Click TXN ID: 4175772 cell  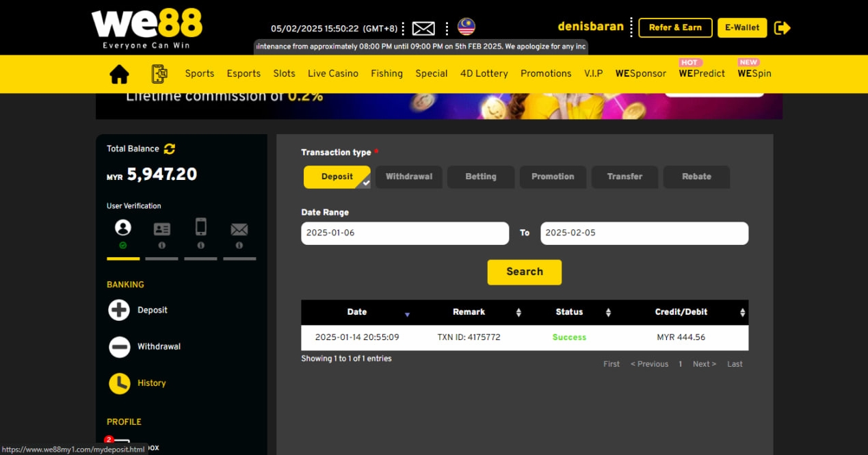point(469,337)
